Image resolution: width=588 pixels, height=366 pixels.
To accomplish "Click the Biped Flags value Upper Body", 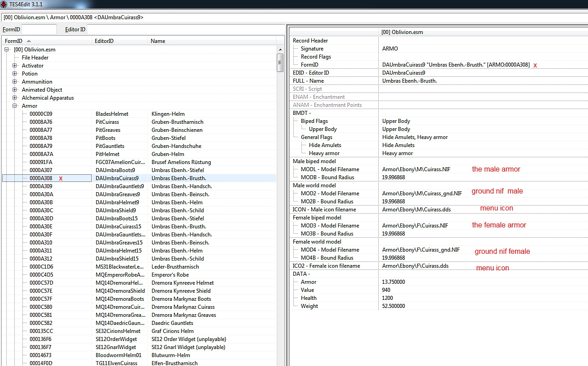I will click(x=396, y=121).
